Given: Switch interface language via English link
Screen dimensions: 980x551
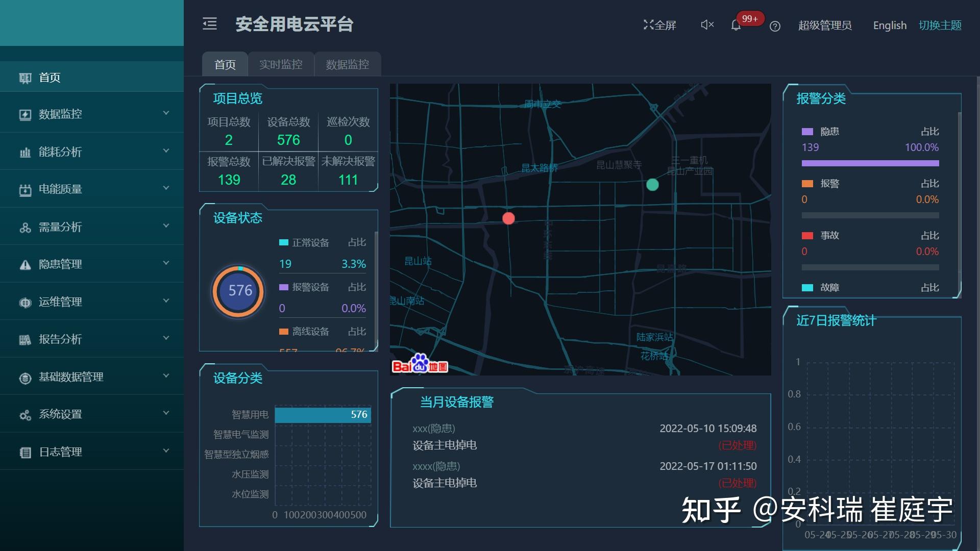Looking at the screenshot, I should pyautogui.click(x=889, y=25).
